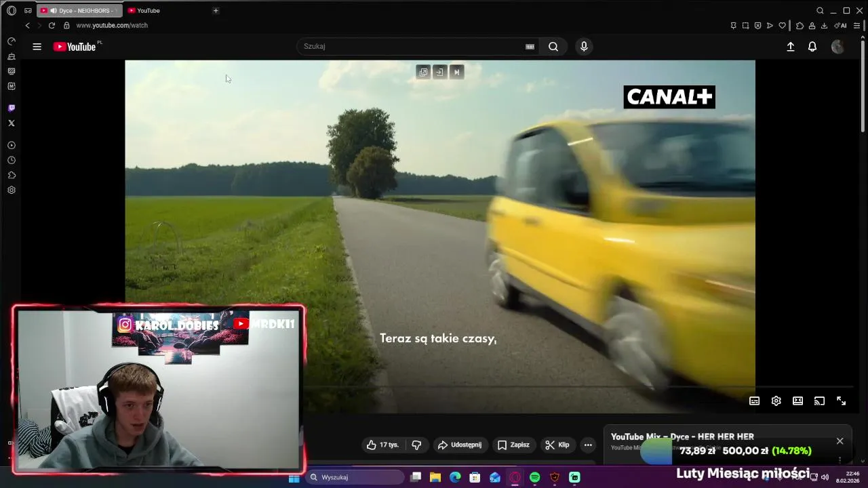Click the Zapisz save button
Viewport: 868px width, 488px height.
[x=513, y=445]
